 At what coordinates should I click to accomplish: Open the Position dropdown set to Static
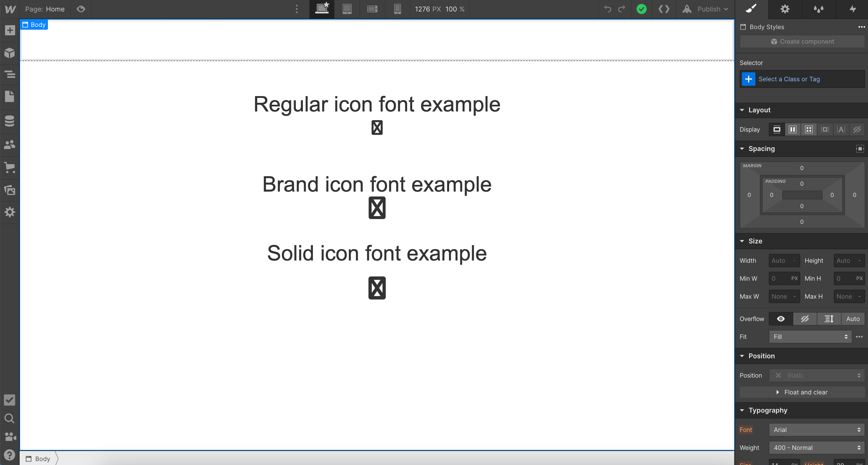click(817, 375)
